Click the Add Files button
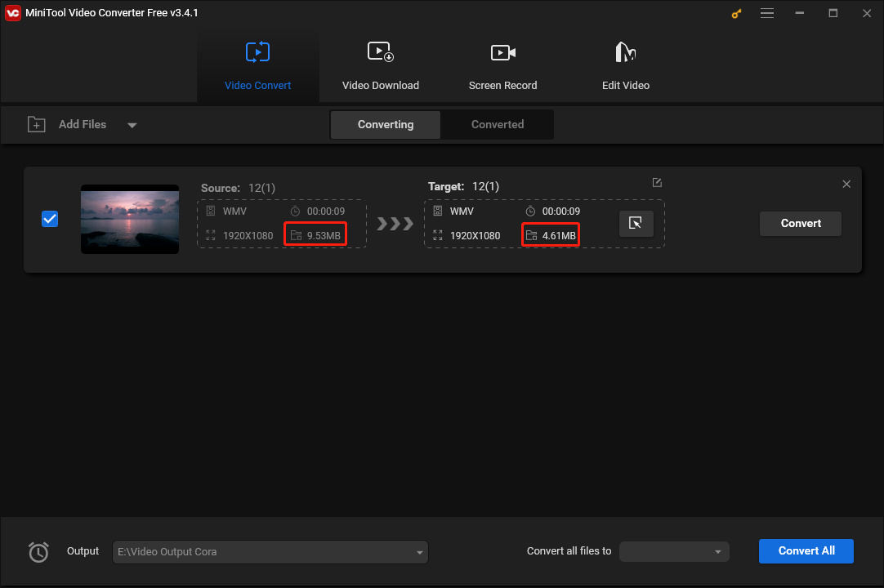Screen dimensions: 884x588 click(67, 125)
